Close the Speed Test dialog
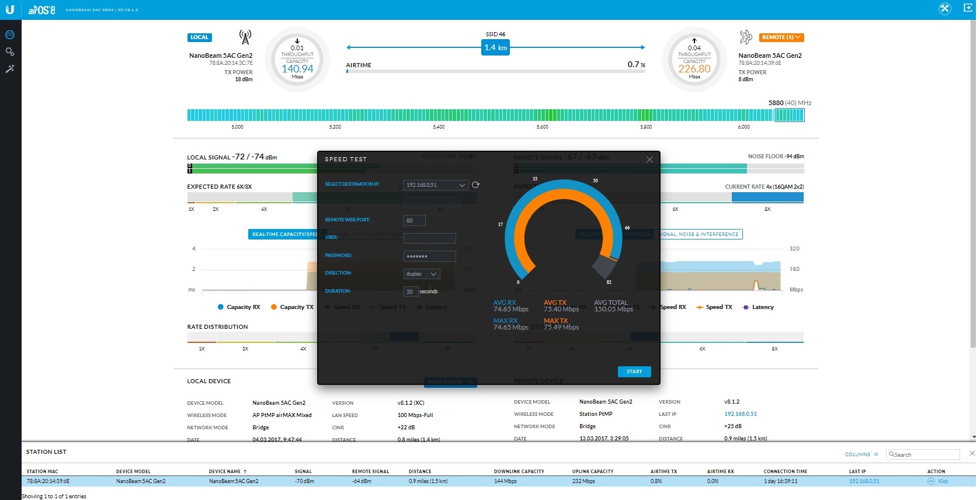 [649, 159]
